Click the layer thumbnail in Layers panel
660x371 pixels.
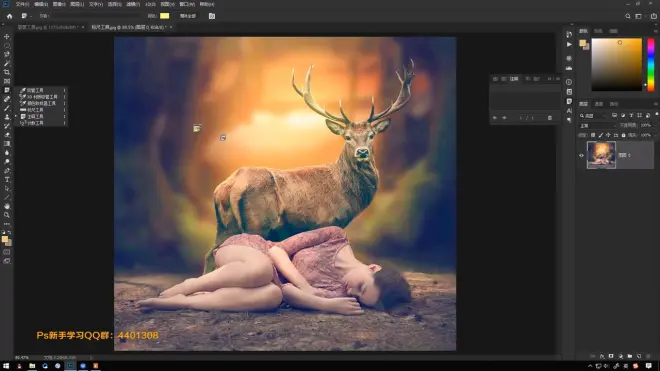tap(601, 155)
